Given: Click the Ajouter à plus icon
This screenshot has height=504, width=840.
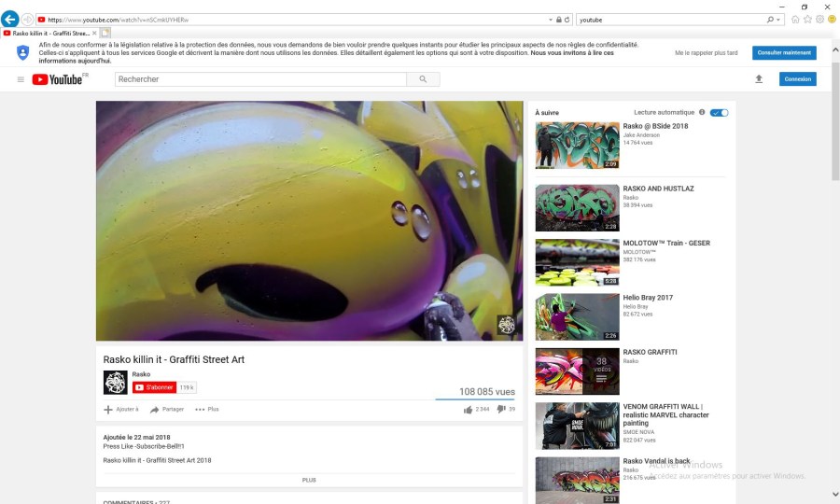Looking at the screenshot, I should pyautogui.click(x=108, y=409).
